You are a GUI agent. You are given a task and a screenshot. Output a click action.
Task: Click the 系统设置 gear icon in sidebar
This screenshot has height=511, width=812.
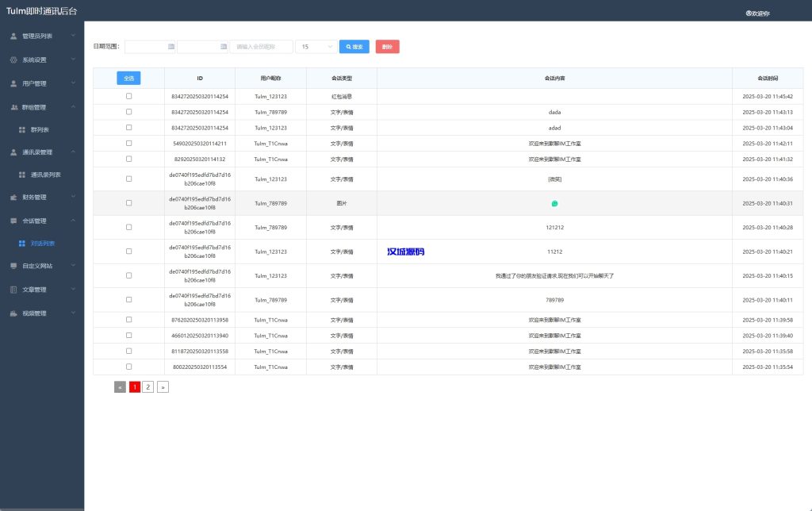[13, 60]
